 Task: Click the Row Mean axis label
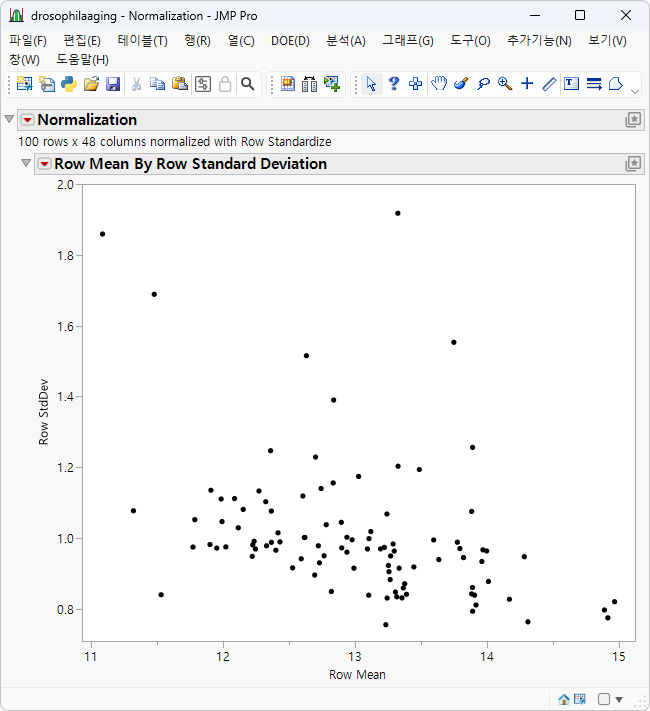(357, 675)
